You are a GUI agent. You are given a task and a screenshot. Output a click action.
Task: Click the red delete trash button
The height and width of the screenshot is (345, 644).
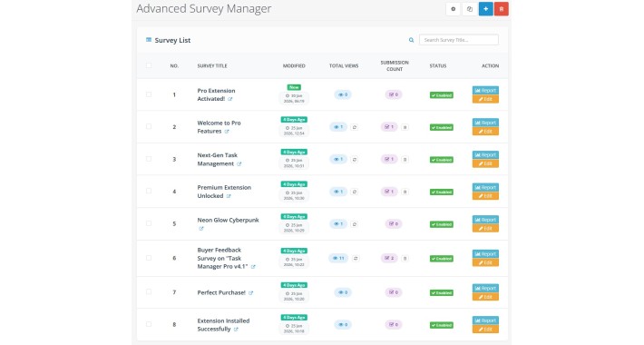tap(501, 9)
